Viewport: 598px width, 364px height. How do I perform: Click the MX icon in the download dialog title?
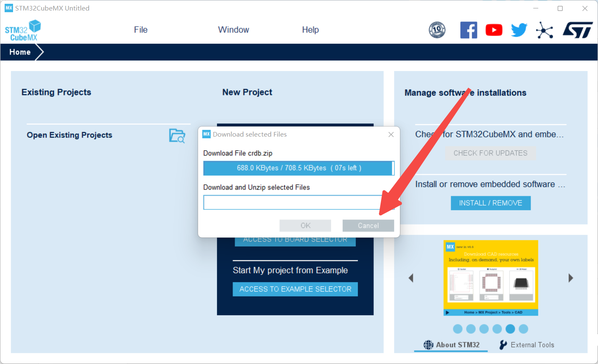(206, 134)
